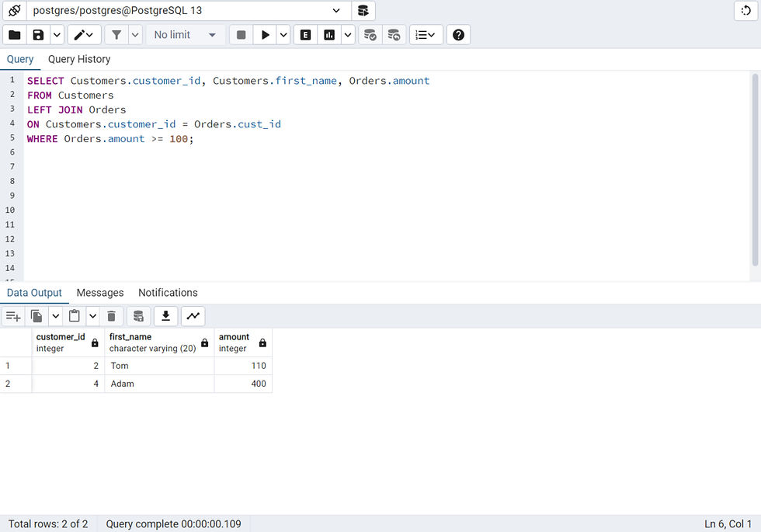Click the connection status icon
Screen dimensions: 761x532
pyautogui.click(x=15, y=10)
